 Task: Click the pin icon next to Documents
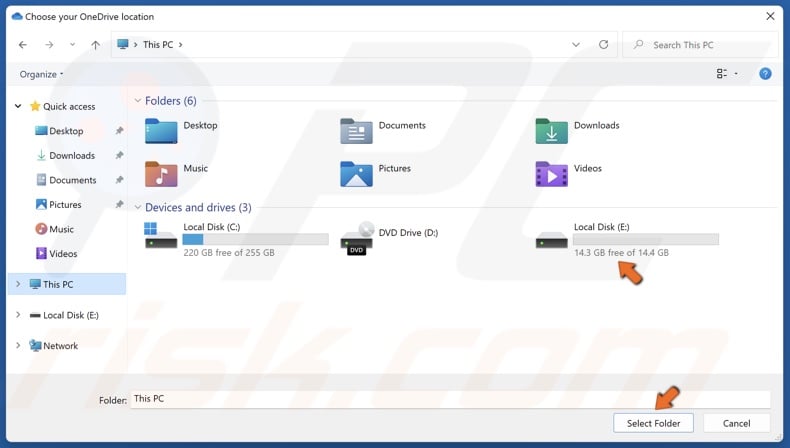pyautogui.click(x=119, y=180)
